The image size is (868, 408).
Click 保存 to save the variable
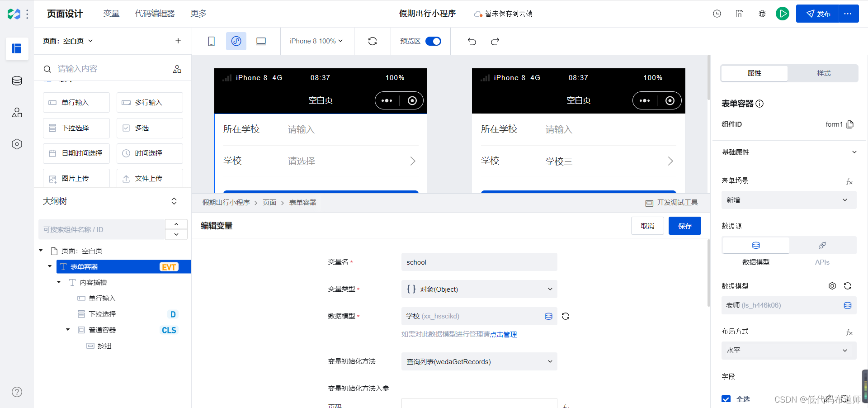click(685, 226)
